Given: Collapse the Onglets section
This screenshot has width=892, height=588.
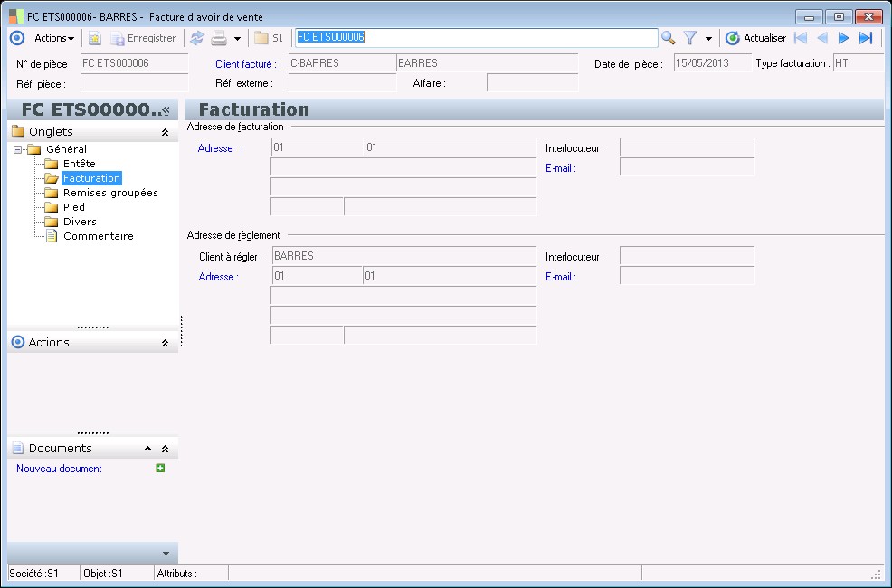Looking at the screenshot, I should [x=165, y=132].
